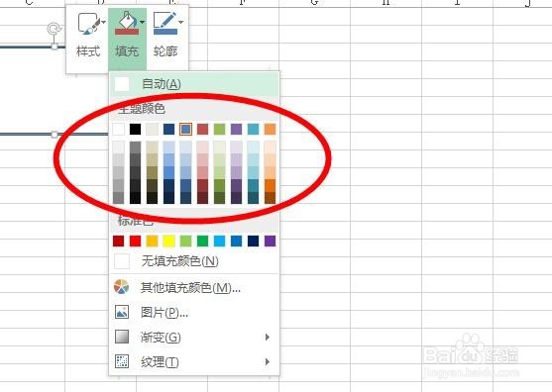Click the color wheel icon for more colors

(x=122, y=287)
